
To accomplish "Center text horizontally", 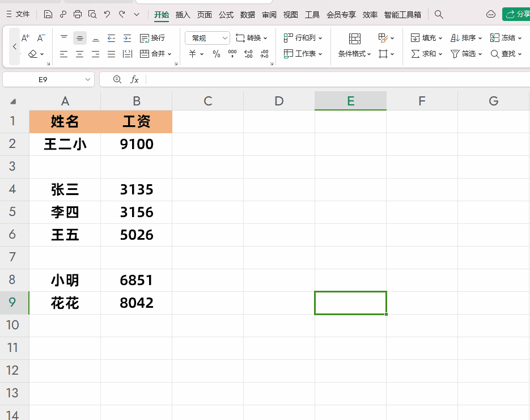I will coord(80,54).
